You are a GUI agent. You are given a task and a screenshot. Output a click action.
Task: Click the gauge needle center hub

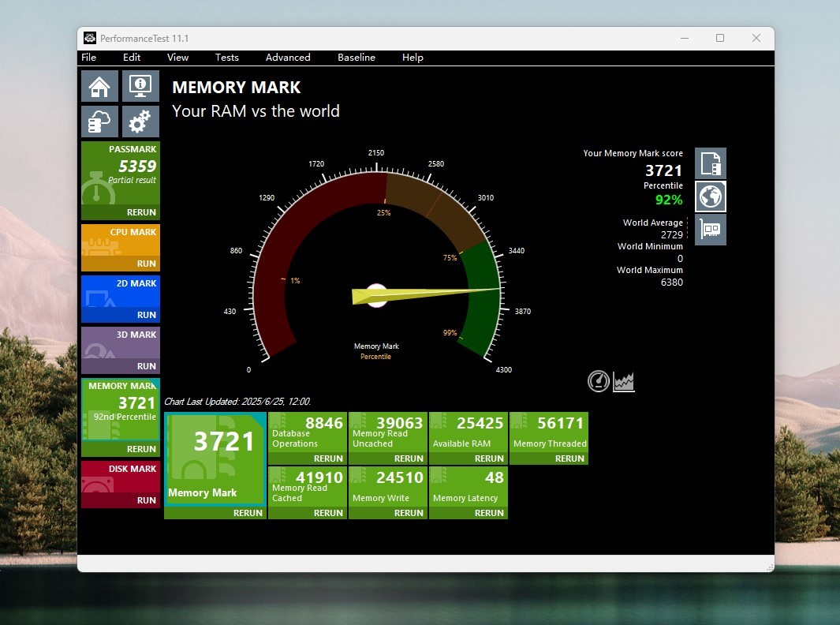[x=376, y=295]
